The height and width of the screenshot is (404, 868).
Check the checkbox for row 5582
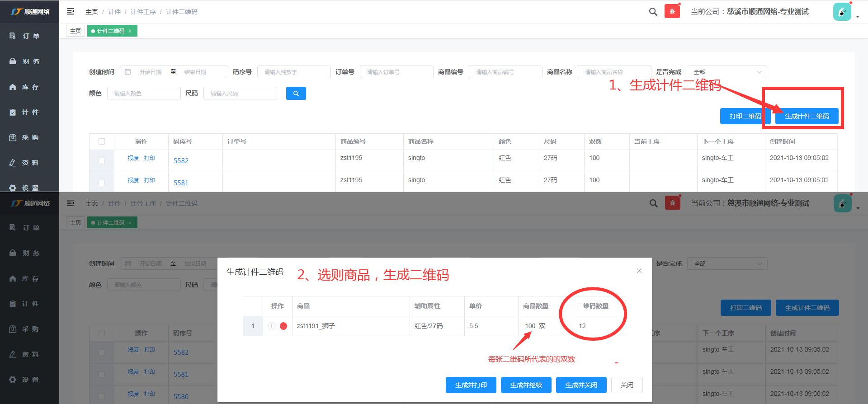102,161
